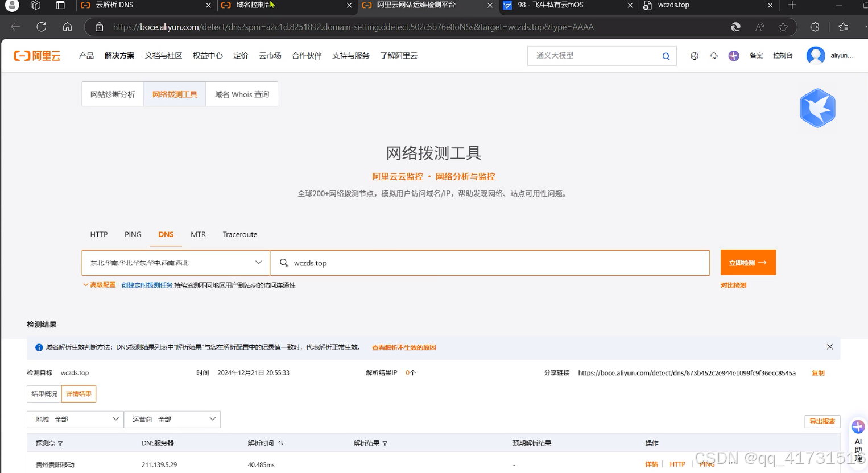868x473 pixels.
Task: Select 域名 Whois 查询 tab
Action: [x=242, y=94]
